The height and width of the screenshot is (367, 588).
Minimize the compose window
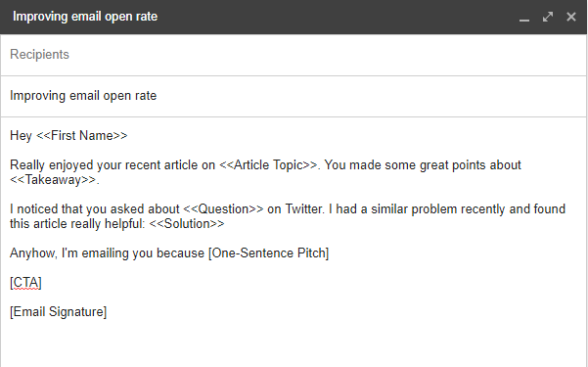coord(524,18)
